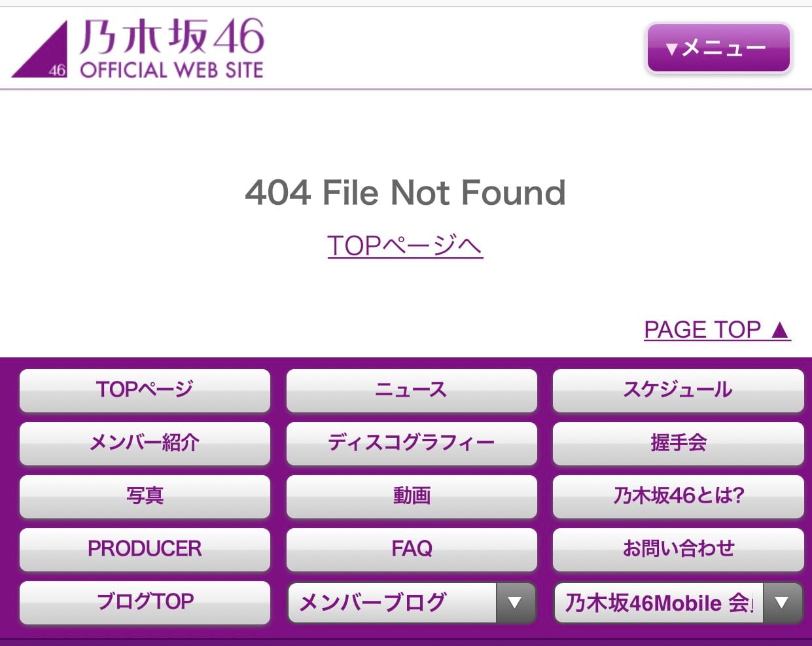Read 乃木坂46とは? page
This screenshot has height=646, width=812.
click(678, 496)
